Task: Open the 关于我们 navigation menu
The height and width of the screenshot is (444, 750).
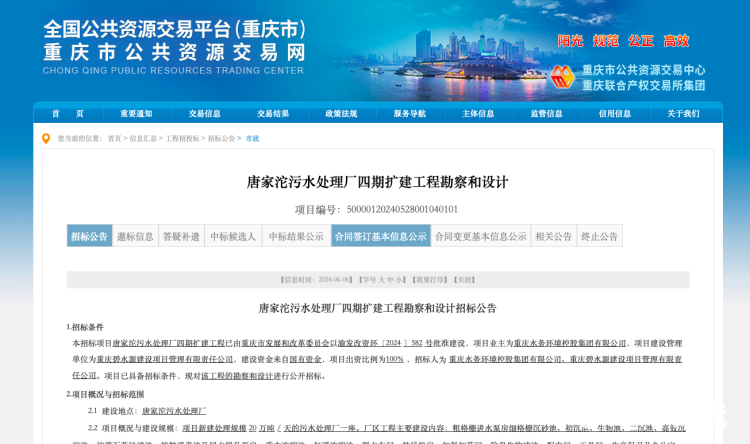Action: coord(683,114)
